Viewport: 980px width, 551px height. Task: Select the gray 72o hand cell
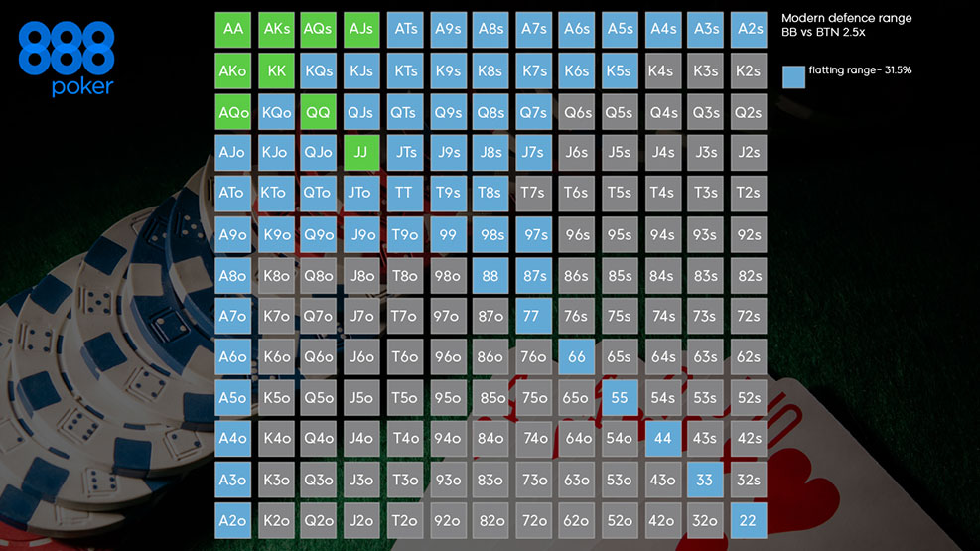click(534, 520)
